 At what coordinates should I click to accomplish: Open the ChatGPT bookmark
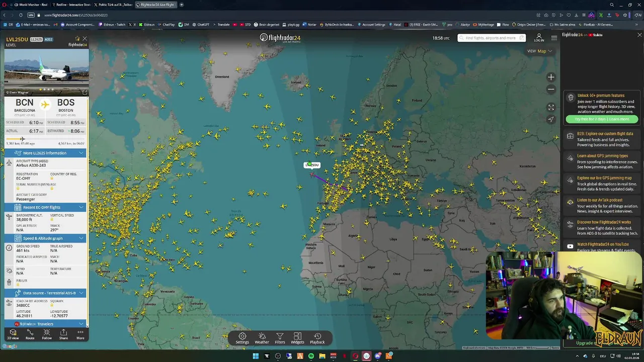(x=201, y=24)
